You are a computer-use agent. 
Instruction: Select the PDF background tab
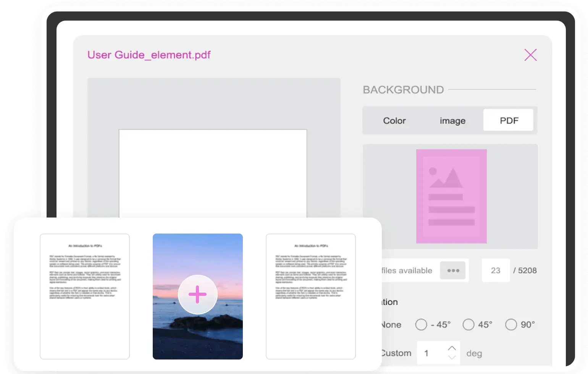[x=509, y=121]
